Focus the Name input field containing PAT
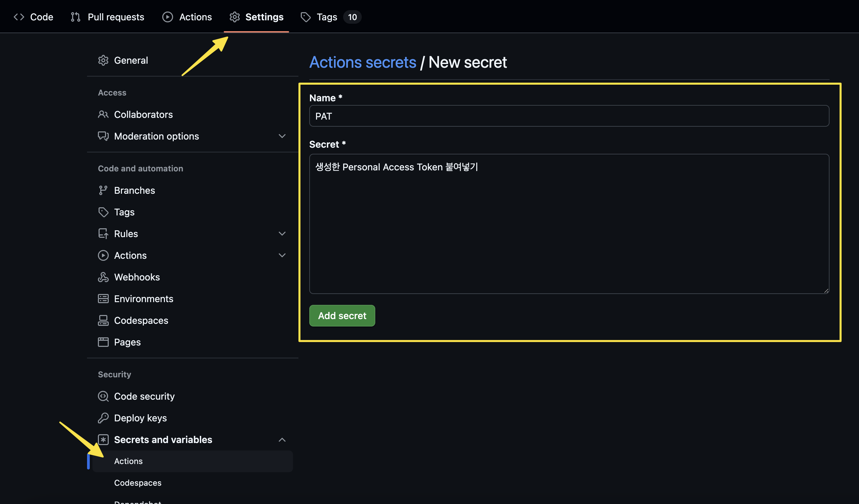Image resolution: width=859 pixels, height=504 pixels. click(x=569, y=116)
